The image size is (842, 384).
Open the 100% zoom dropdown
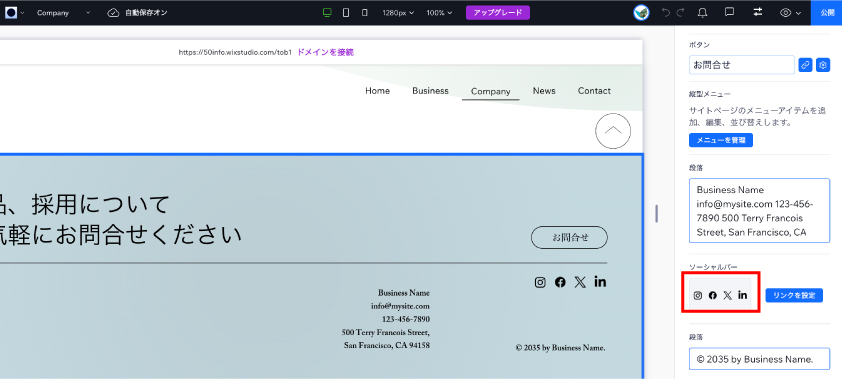click(x=439, y=12)
